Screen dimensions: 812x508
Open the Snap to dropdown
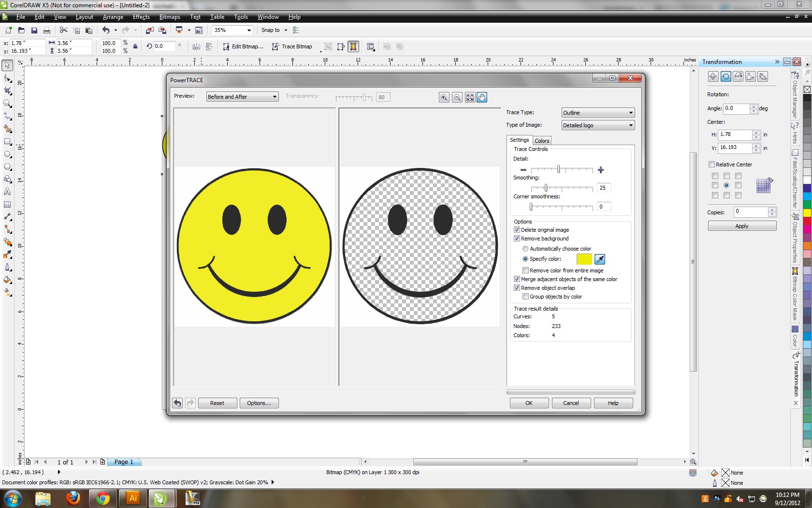click(x=275, y=30)
